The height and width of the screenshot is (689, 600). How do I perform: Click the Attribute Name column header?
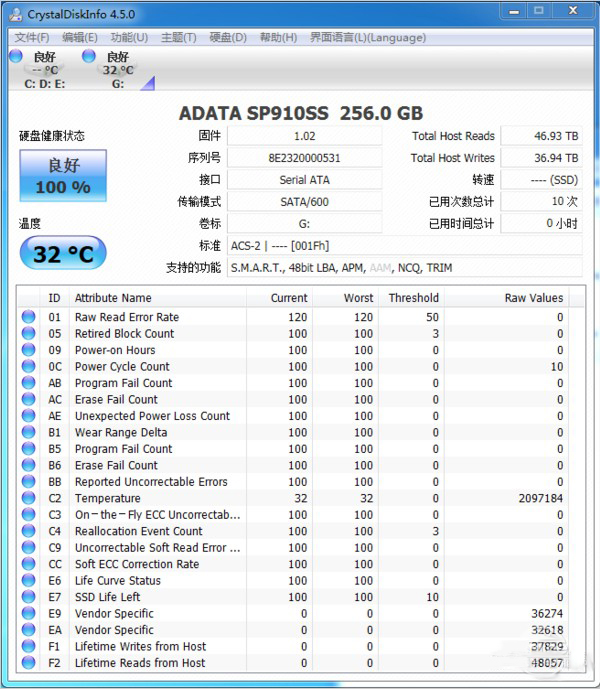pos(157,298)
